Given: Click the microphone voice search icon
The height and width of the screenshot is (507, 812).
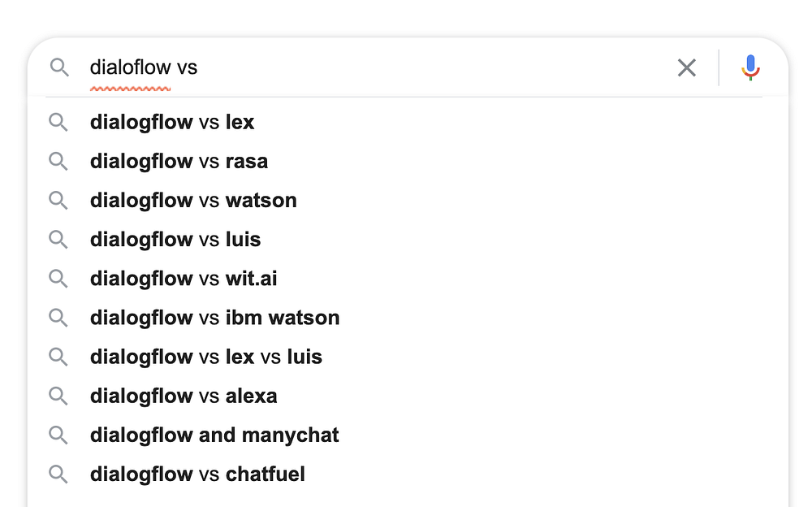Looking at the screenshot, I should (x=750, y=67).
